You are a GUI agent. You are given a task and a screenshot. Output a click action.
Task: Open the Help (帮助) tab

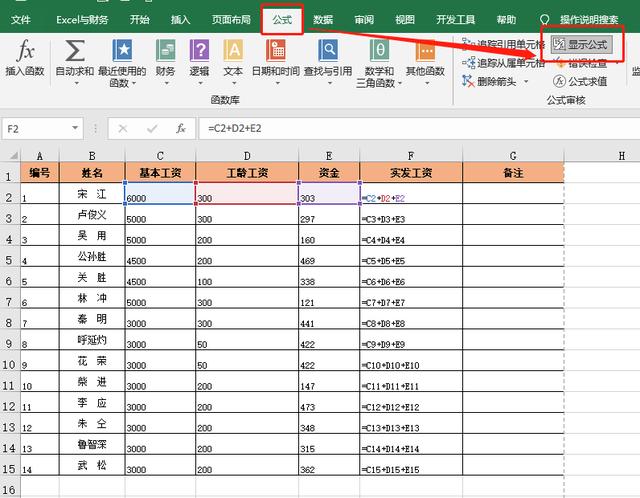tap(507, 20)
